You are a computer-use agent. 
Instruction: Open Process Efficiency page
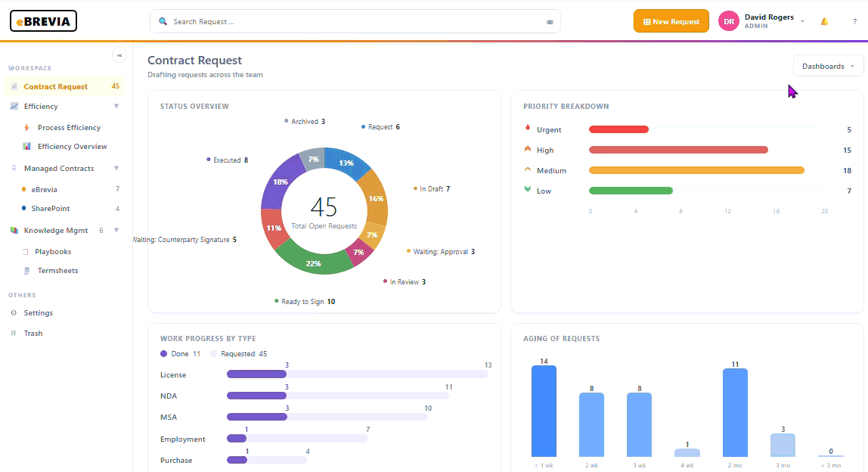[69, 127]
